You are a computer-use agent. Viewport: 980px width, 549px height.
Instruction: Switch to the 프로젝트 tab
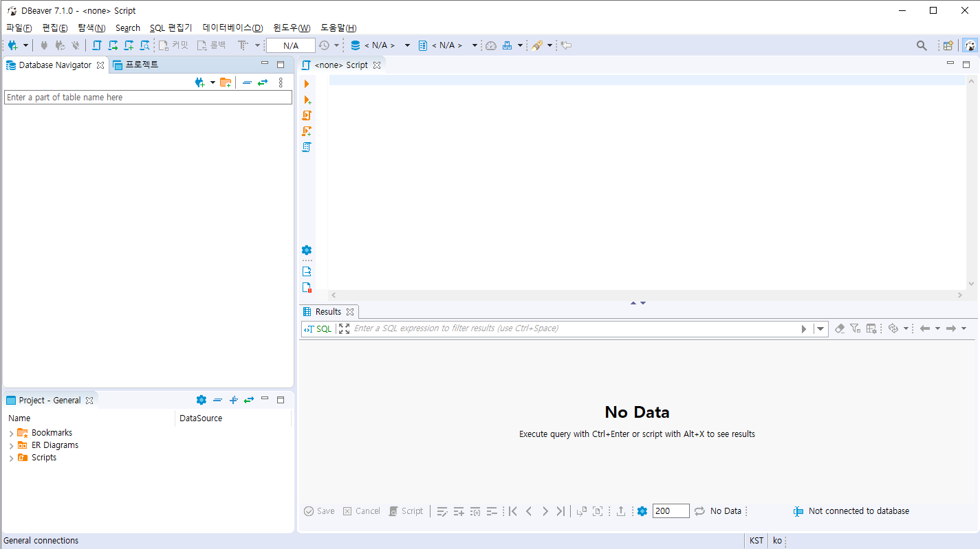click(135, 65)
